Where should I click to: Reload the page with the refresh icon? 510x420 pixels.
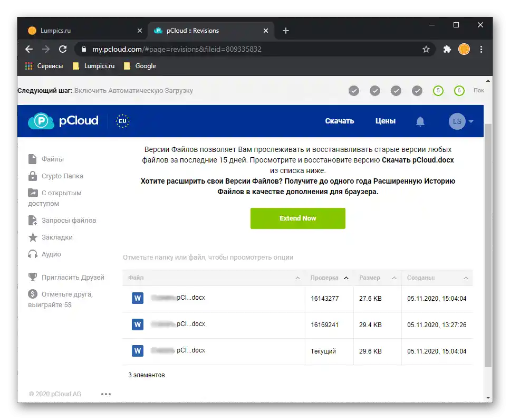[63, 49]
